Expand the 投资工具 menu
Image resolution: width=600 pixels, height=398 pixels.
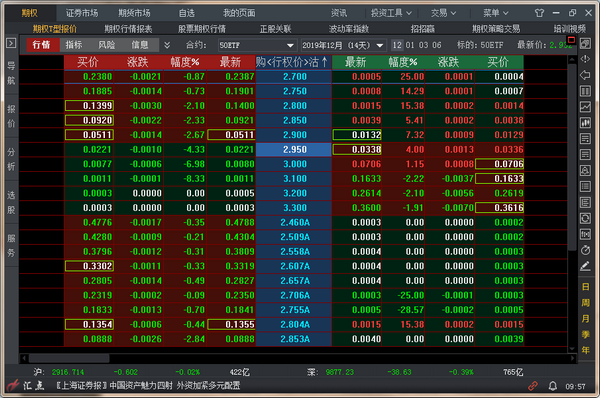click(391, 13)
